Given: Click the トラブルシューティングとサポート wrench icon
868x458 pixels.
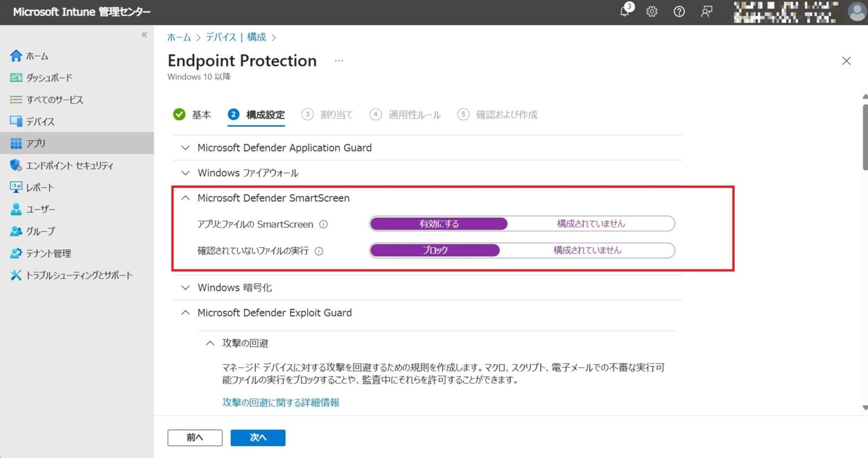Looking at the screenshot, I should (x=16, y=275).
